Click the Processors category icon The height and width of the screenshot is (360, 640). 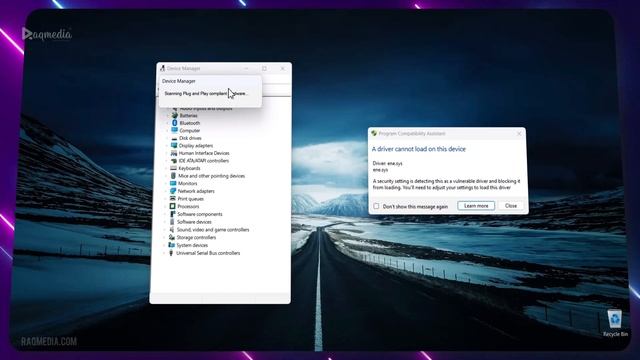[173, 207]
